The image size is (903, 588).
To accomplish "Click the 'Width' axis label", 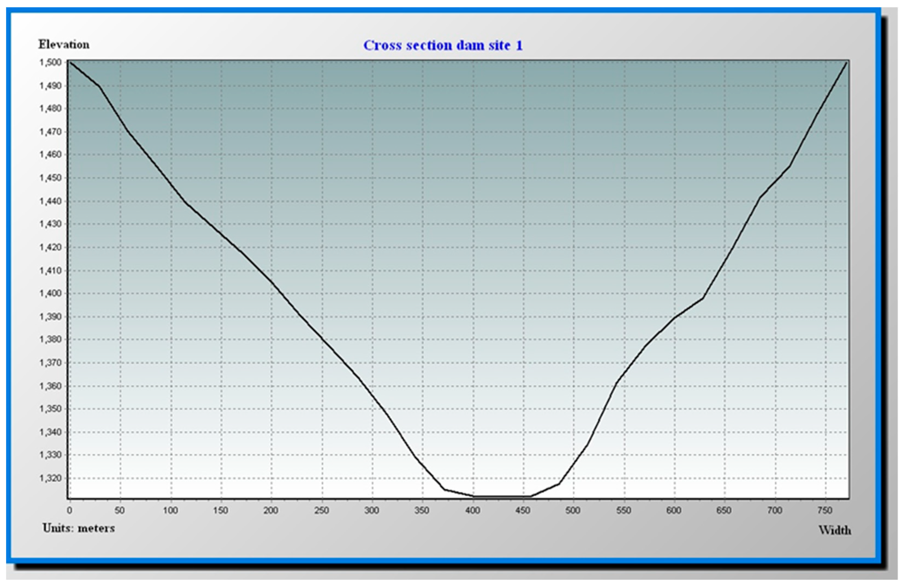I will (x=834, y=530).
